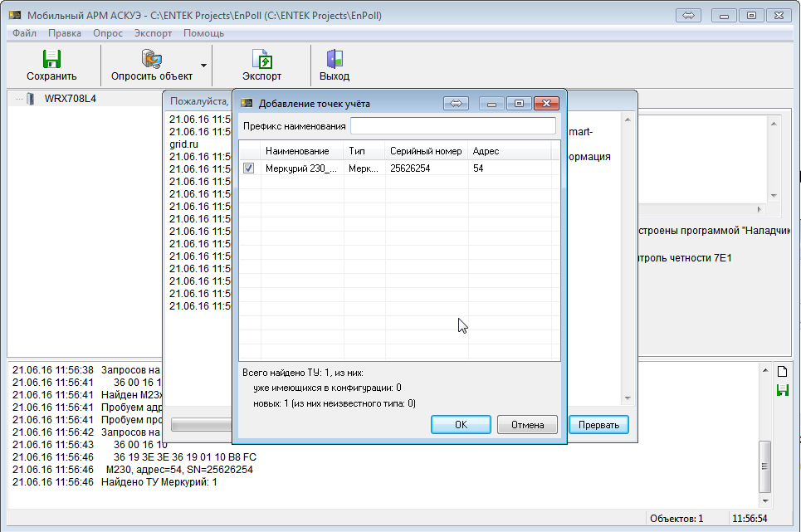Click the Прервать button
The width and height of the screenshot is (801, 532).
[x=598, y=425]
